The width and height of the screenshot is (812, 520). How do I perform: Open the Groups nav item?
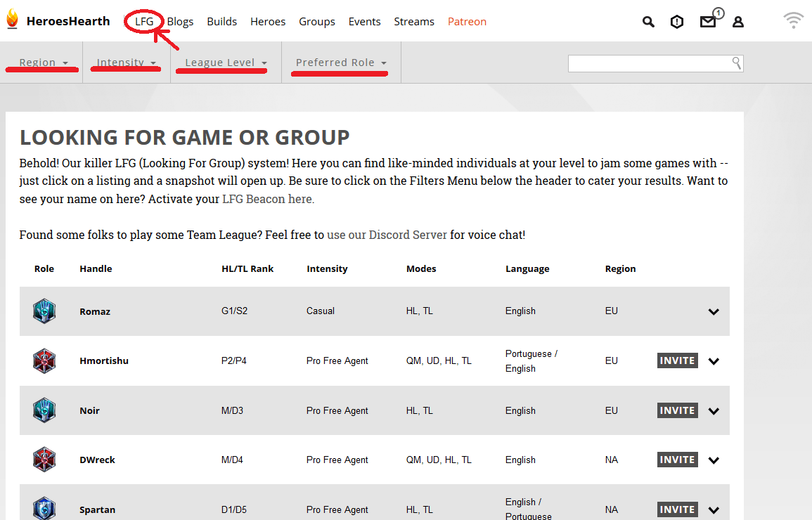tap(317, 22)
